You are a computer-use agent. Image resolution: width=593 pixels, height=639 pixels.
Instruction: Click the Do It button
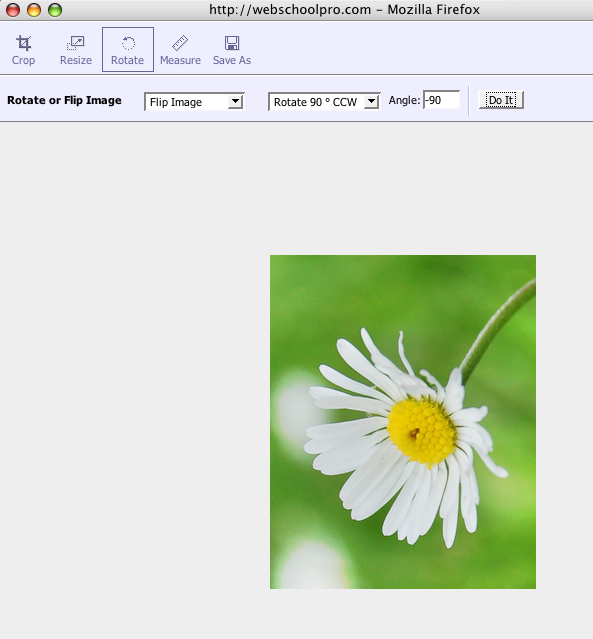coord(501,100)
